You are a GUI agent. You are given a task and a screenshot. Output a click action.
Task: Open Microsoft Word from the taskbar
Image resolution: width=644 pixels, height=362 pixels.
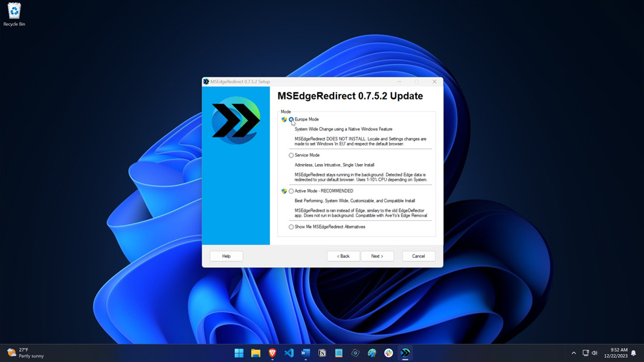306,353
